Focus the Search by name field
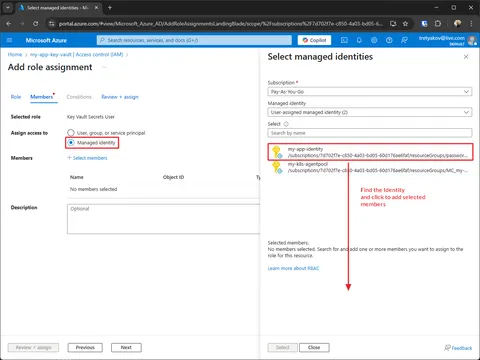 (370, 133)
